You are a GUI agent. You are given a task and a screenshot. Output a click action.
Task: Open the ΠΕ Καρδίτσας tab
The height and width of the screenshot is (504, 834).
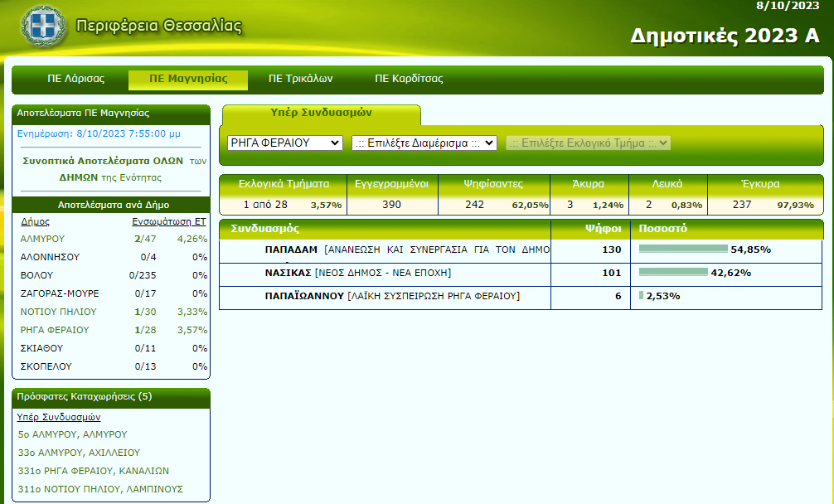tap(409, 80)
